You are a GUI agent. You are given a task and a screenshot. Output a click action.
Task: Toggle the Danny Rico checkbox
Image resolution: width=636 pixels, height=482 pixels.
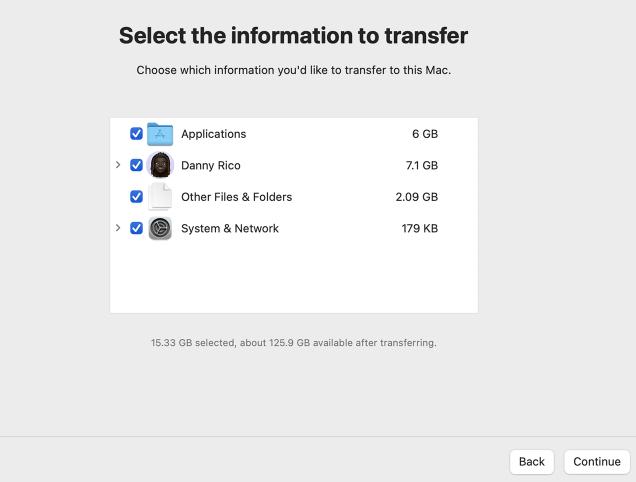point(137,165)
